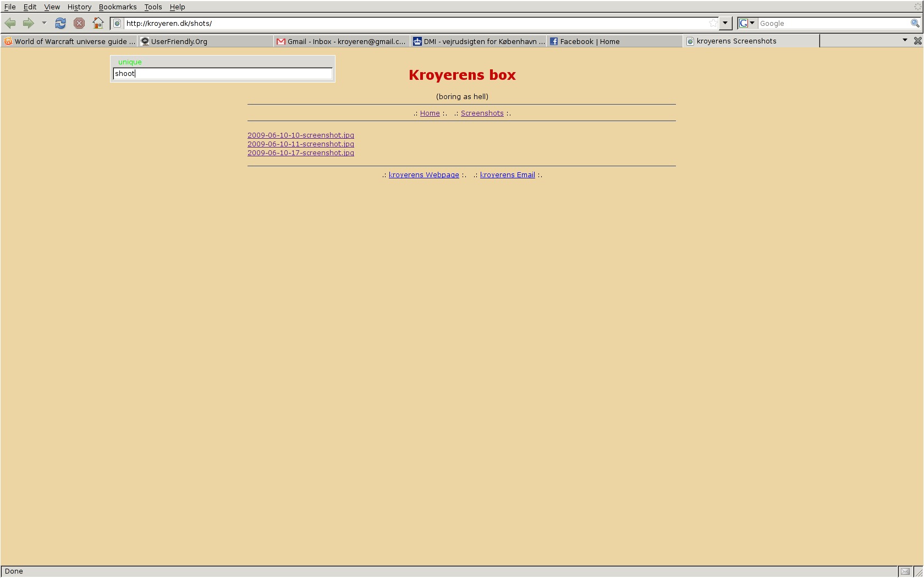Switch to the Facebook Home tab

(590, 41)
